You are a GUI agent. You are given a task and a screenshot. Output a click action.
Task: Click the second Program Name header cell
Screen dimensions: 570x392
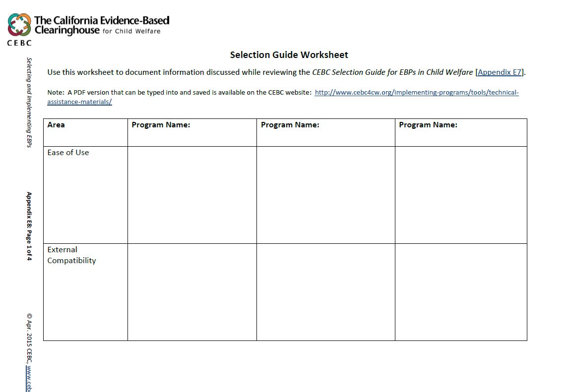tap(290, 125)
